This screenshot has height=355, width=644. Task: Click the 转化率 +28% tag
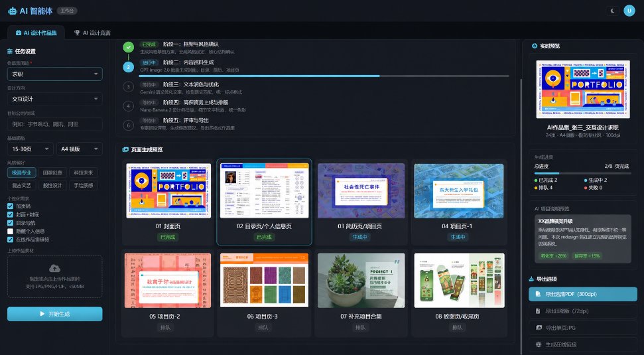(554, 255)
